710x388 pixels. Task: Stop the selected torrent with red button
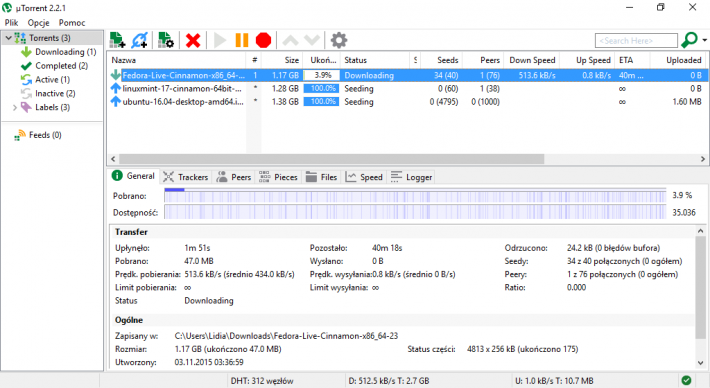tap(264, 40)
